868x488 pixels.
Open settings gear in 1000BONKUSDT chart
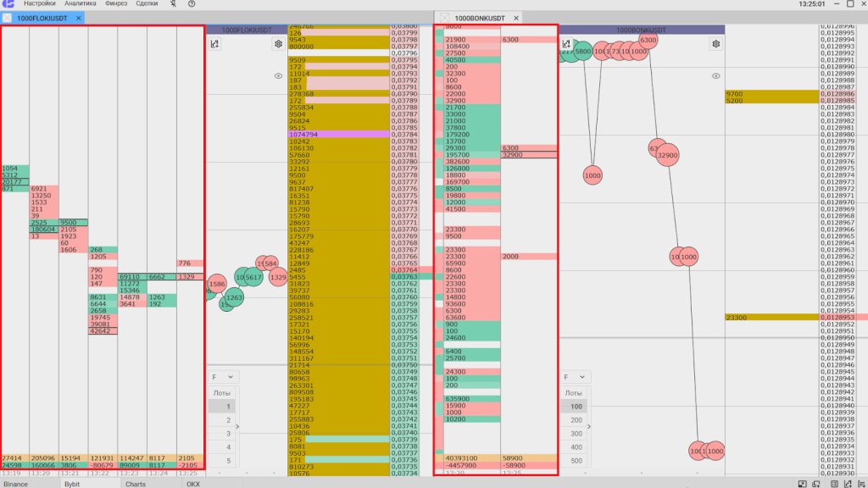point(716,44)
